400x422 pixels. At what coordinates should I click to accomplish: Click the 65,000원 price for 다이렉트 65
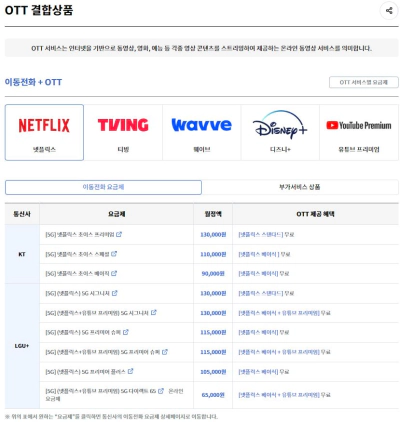pos(213,395)
